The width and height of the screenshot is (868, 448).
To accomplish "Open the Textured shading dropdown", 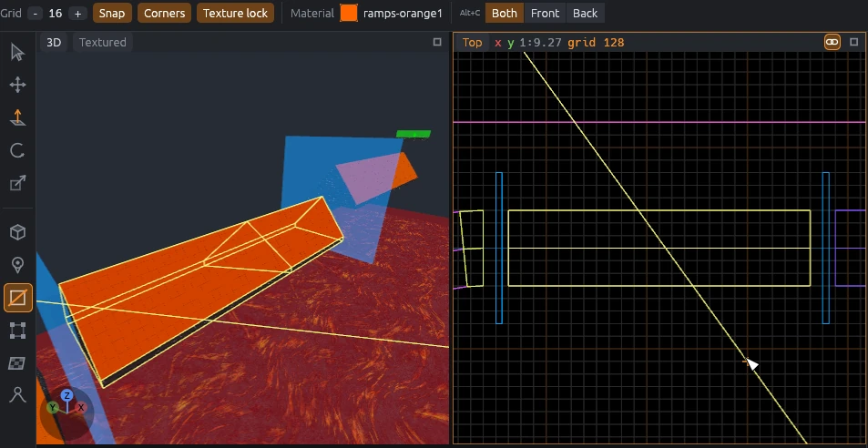I will tap(102, 43).
